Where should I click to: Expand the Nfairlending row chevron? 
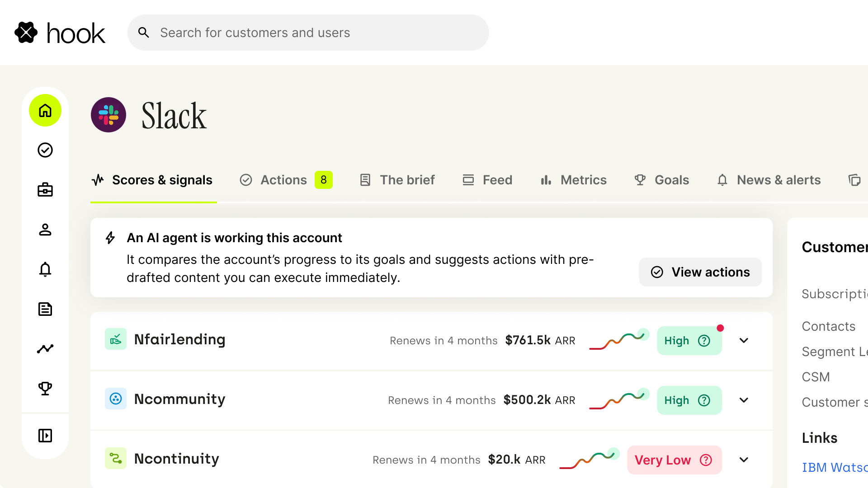[x=744, y=341]
